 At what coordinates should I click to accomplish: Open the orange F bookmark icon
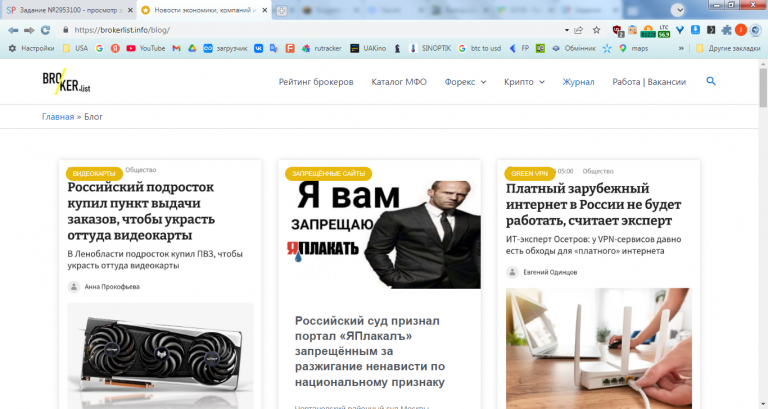click(x=290, y=48)
